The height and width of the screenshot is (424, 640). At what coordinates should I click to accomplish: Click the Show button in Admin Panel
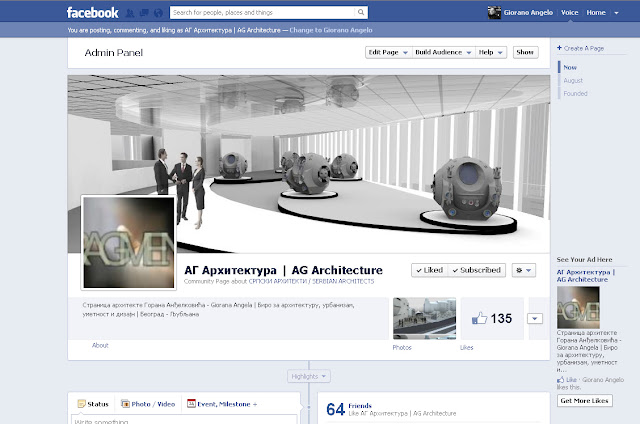coord(525,52)
